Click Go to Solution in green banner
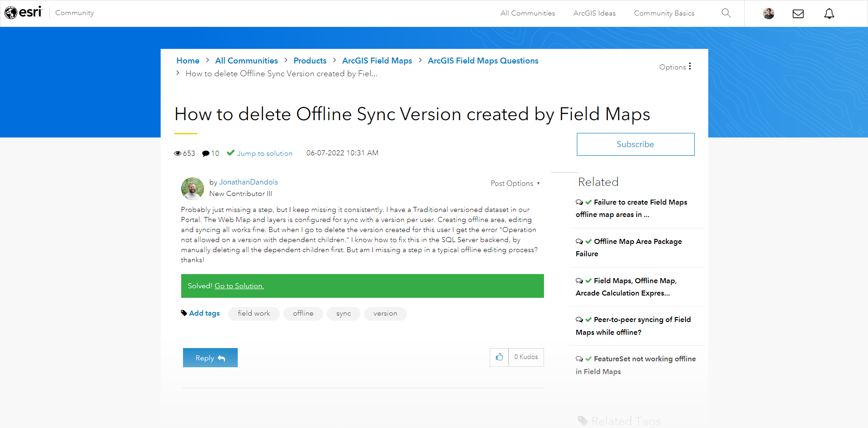The image size is (868, 428). click(x=239, y=286)
